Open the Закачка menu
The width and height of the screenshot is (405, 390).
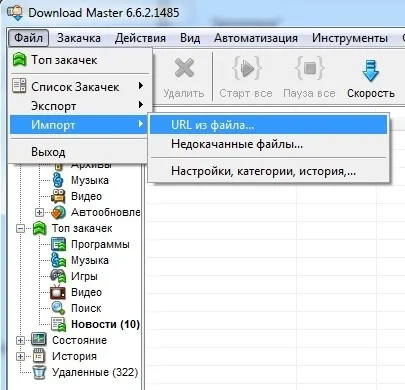[79, 38]
